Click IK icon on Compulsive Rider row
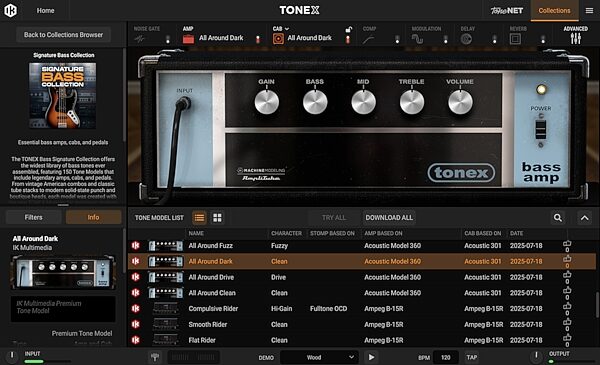Image resolution: width=600 pixels, height=365 pixels. (x=135, y=308)
